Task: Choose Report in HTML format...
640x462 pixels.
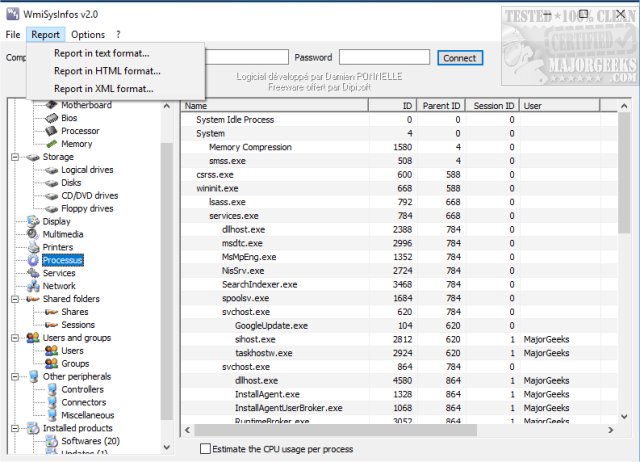Action: point(107,71)
